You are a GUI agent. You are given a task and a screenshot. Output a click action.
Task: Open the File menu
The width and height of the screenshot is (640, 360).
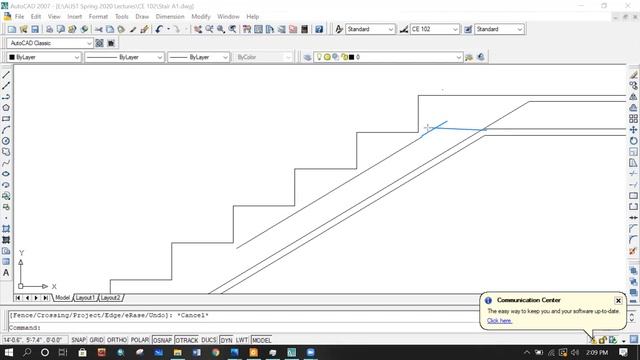(19, 17)
